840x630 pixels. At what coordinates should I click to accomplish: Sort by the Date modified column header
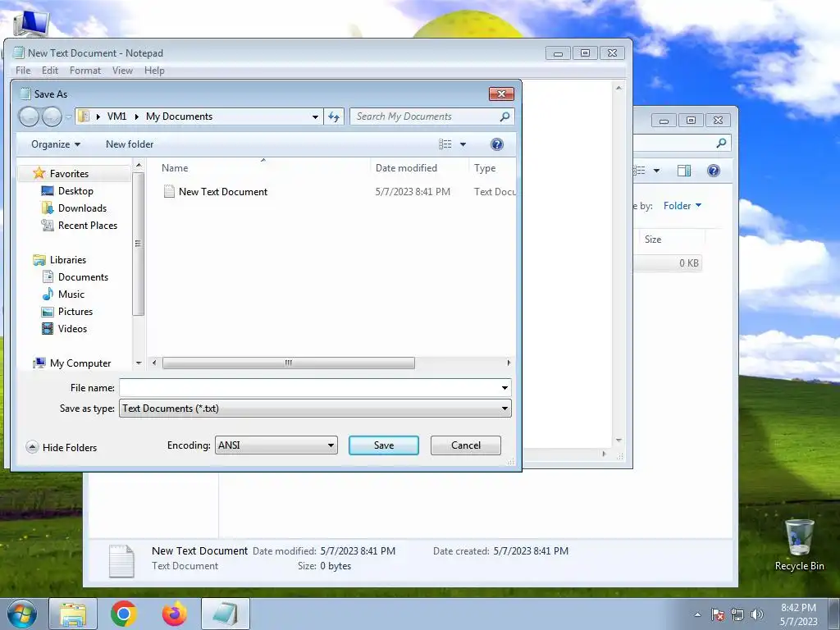(x=406, y=167)
